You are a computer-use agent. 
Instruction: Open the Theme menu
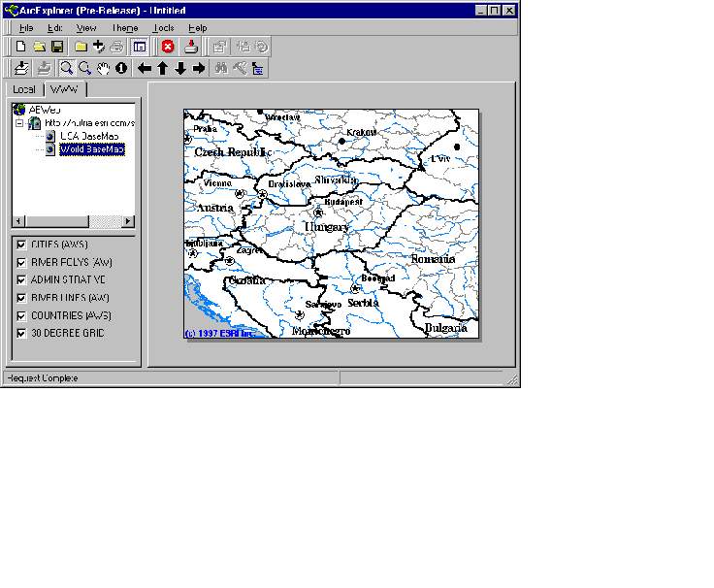point(124,28)
